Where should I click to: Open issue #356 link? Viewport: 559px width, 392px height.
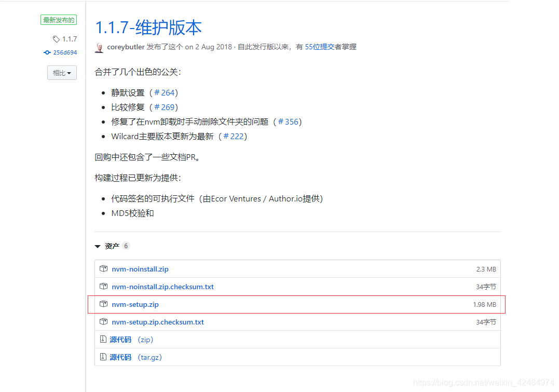tap(288, 122)
